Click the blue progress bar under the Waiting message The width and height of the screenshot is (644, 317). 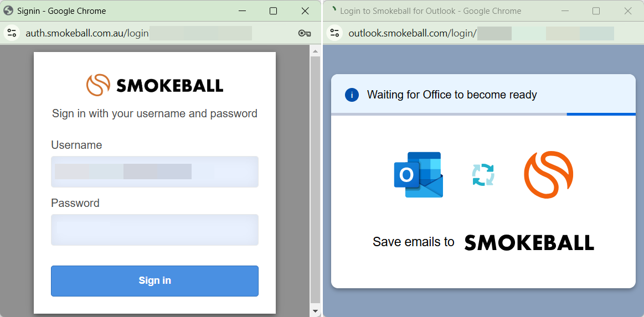601,114
